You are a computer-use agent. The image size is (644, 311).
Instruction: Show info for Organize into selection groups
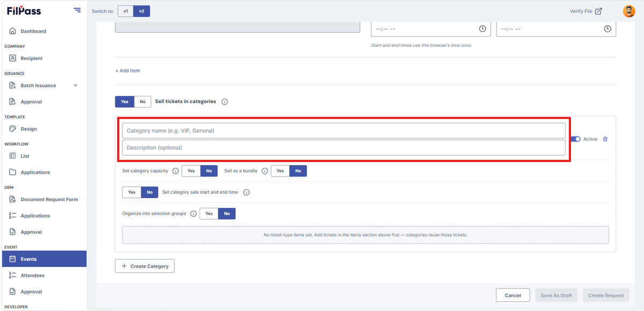[x=193, y=213]
